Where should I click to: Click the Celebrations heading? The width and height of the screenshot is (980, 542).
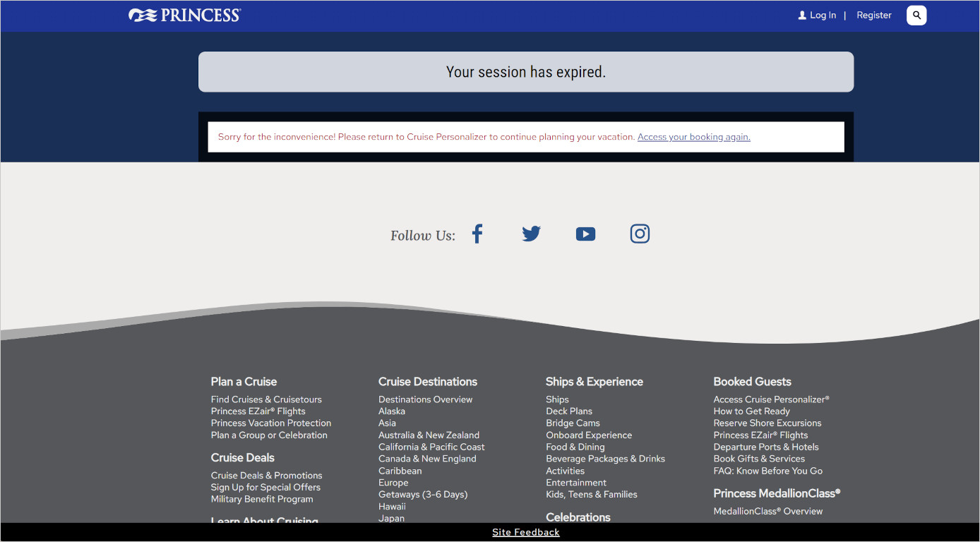[578, 517]
